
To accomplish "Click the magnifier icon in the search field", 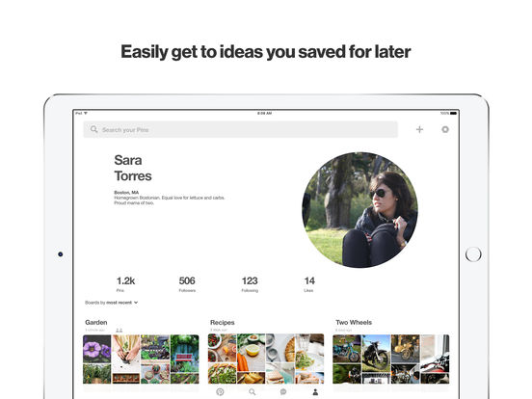I will 94,129.
